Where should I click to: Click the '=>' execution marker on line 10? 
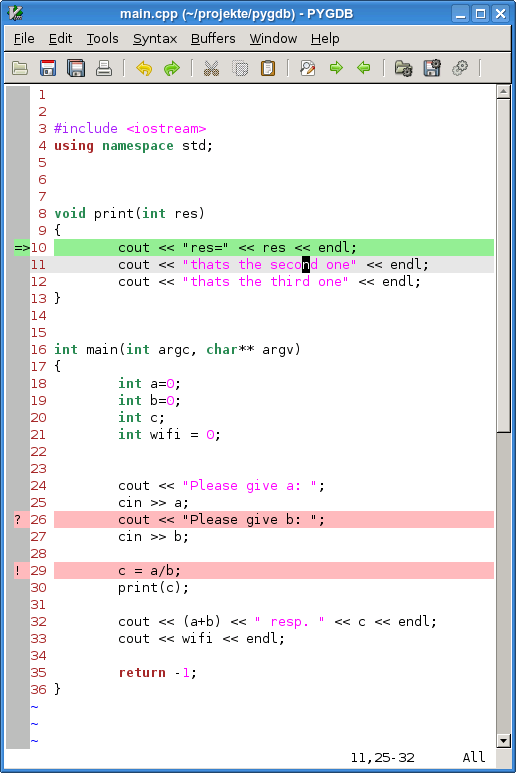[x=22, y=247]
